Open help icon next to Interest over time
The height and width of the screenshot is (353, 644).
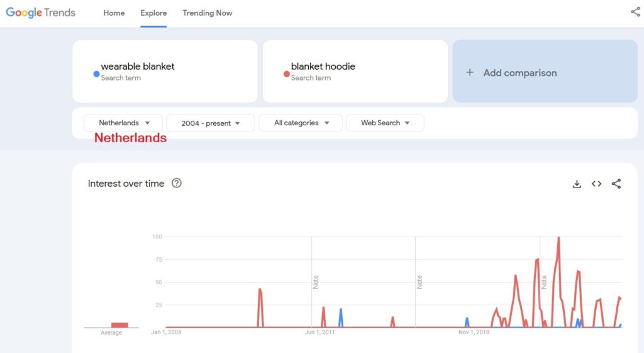(177, 184)
